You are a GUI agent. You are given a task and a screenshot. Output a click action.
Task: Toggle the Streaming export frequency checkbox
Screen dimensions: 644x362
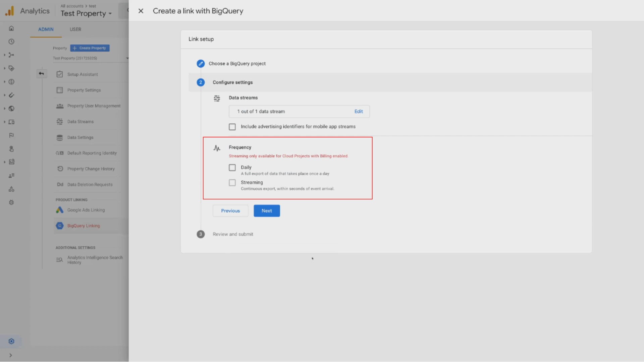232,182
